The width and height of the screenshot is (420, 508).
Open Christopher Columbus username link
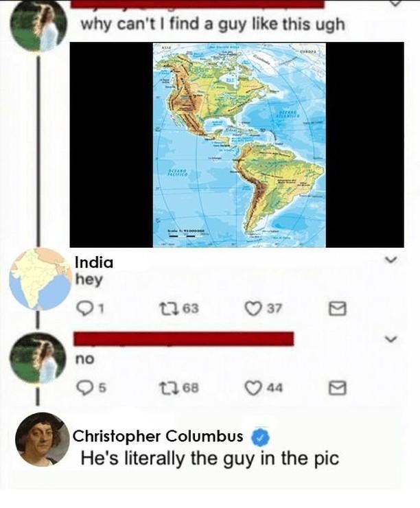click(x=158, y=436)
